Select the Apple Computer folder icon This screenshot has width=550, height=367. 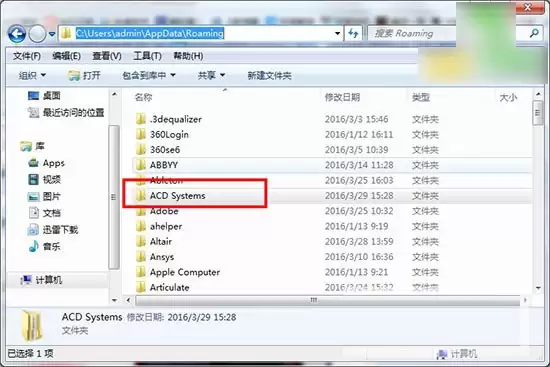click(141, 272)
